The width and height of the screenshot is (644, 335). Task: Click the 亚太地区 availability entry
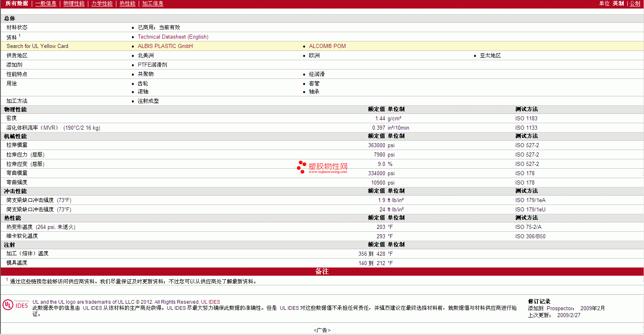click(490, 55)
